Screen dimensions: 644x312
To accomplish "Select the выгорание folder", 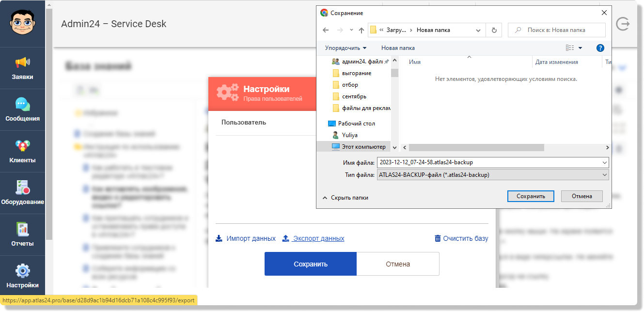I will pos(357,73).
